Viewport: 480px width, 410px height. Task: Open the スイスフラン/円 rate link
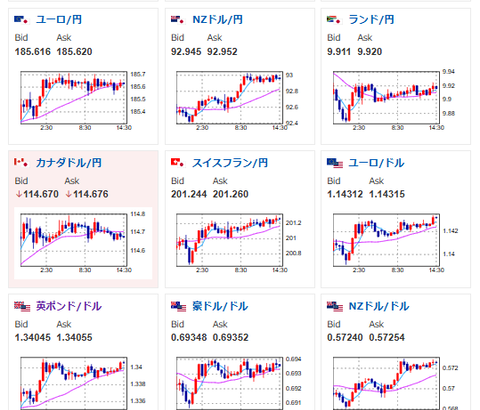pyautogui.click(x=230, y=163)
